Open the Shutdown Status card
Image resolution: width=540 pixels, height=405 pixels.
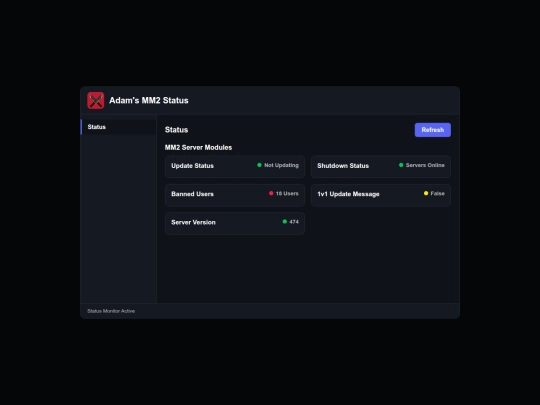tap(381, 167)
